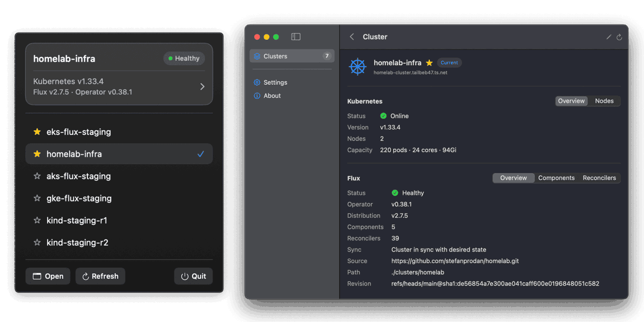Click the window icon on the Open button
Viewport: 644px width, 322px height.
[37, 276]
